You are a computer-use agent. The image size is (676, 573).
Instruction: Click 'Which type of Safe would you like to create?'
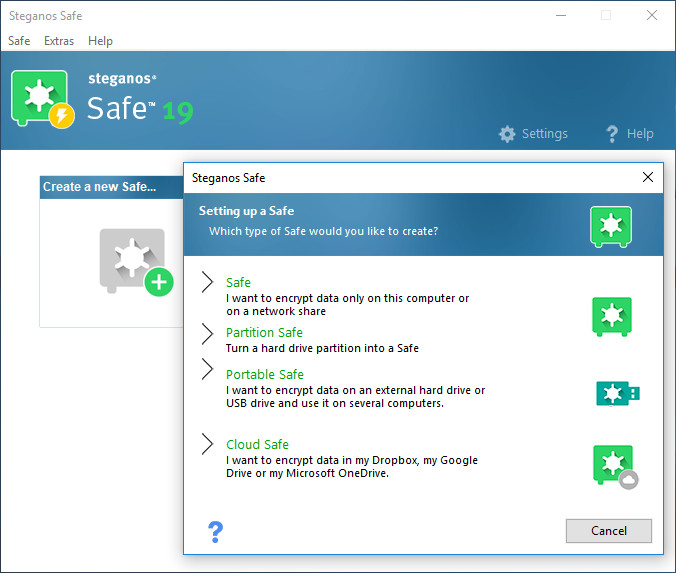(323, 231)
